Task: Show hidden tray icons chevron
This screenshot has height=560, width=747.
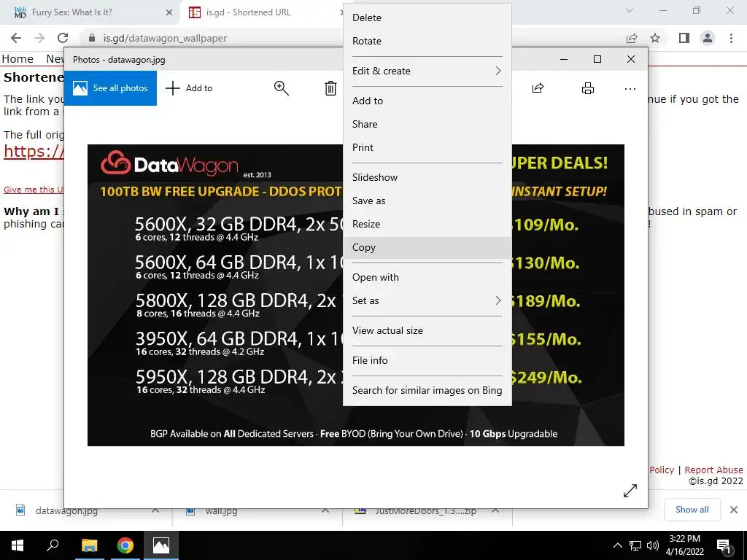Action: (x=617, y=545)
